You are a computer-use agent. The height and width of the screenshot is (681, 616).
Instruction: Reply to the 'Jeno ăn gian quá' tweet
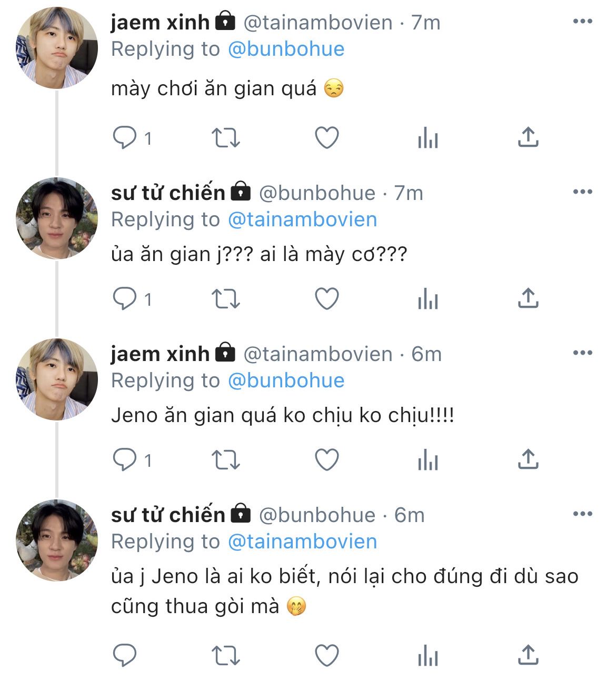tap(125, 460)
